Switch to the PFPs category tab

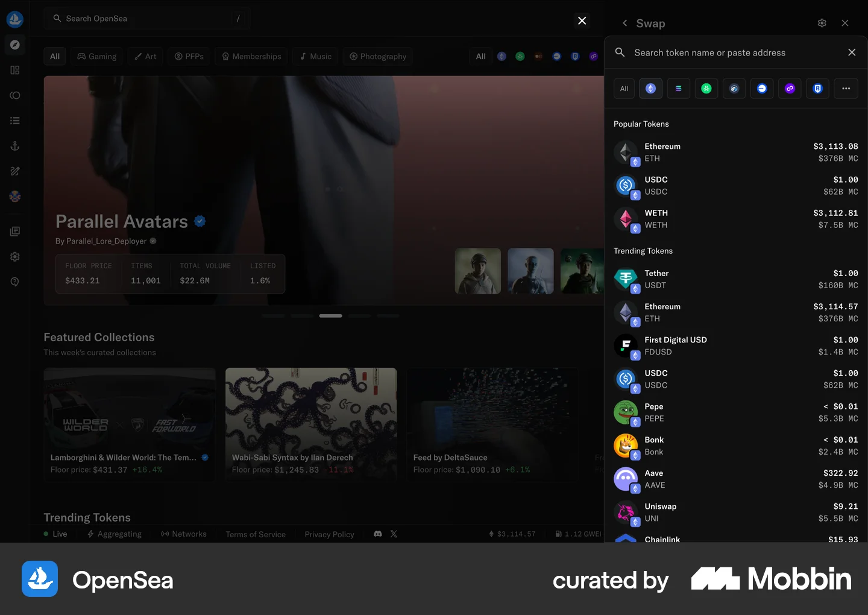pos(189,56)
